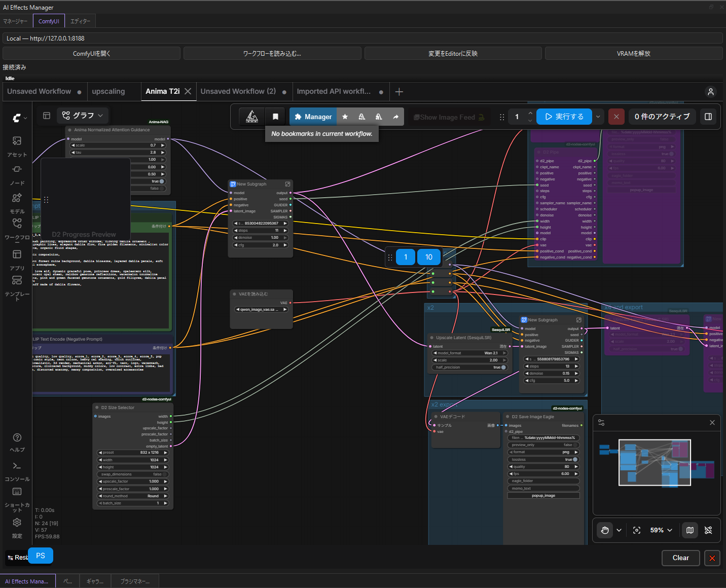Toggle half_precision in Upscale Latent node
The image size is (726, 588).
(469, 367)
